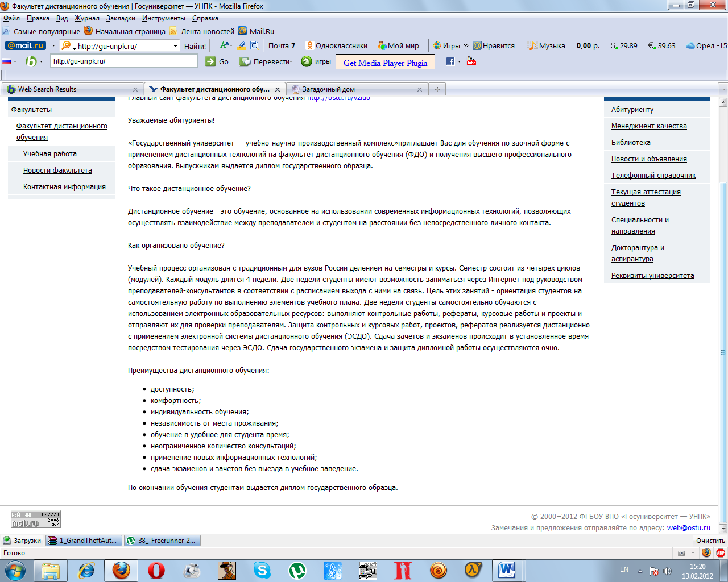Open bookmark Лента новостей

[x=202, y=31]
